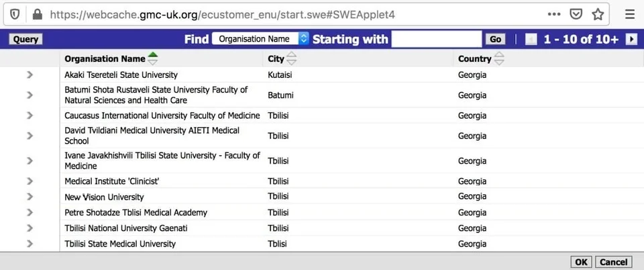Open the three-dot page actions menu
This screenshot has width=644, height=270.
554,14
